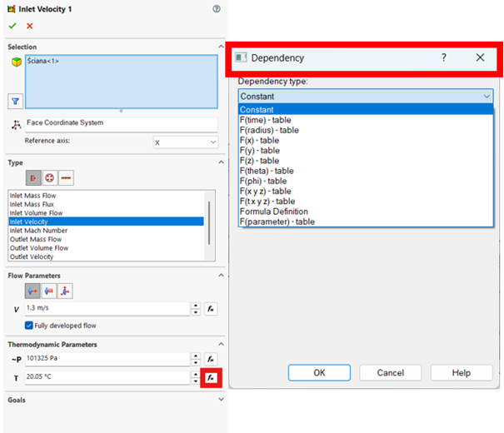504x433 pixels.
Task: Open dependency for velocity V value
Action: (x=212, y=309)
